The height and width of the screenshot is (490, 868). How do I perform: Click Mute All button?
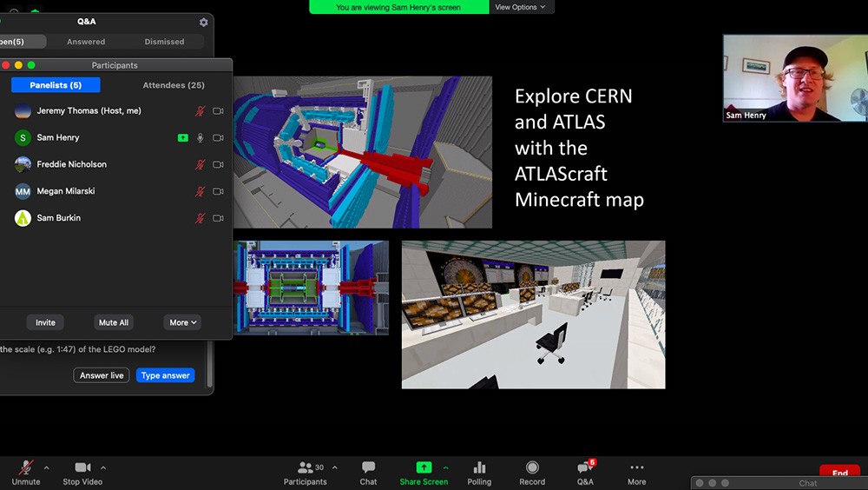[x=114, y=322]
